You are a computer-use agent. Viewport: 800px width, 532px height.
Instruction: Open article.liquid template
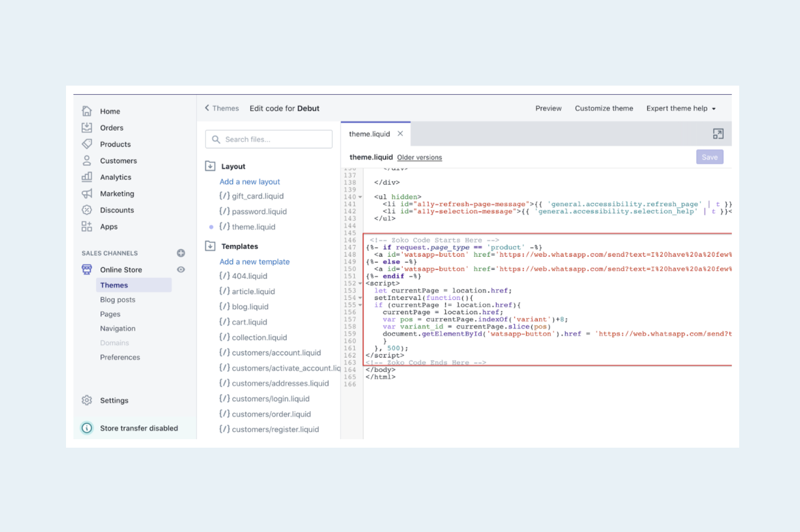[x=254, y=291]
